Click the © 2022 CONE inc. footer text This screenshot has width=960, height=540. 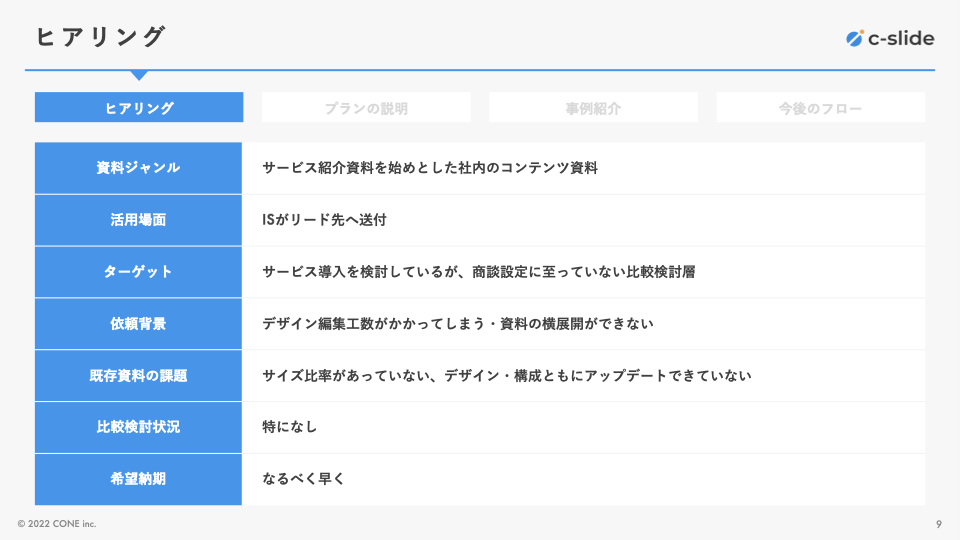[x=57, y=524]
